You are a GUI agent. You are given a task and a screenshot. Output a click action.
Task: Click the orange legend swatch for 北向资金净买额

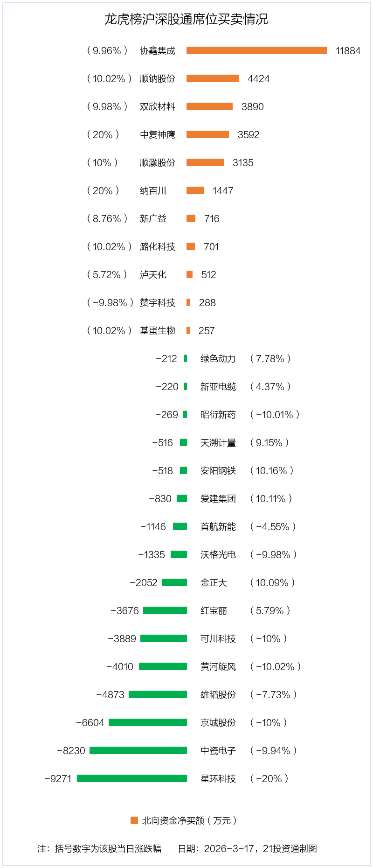click(x=134, y=820)
